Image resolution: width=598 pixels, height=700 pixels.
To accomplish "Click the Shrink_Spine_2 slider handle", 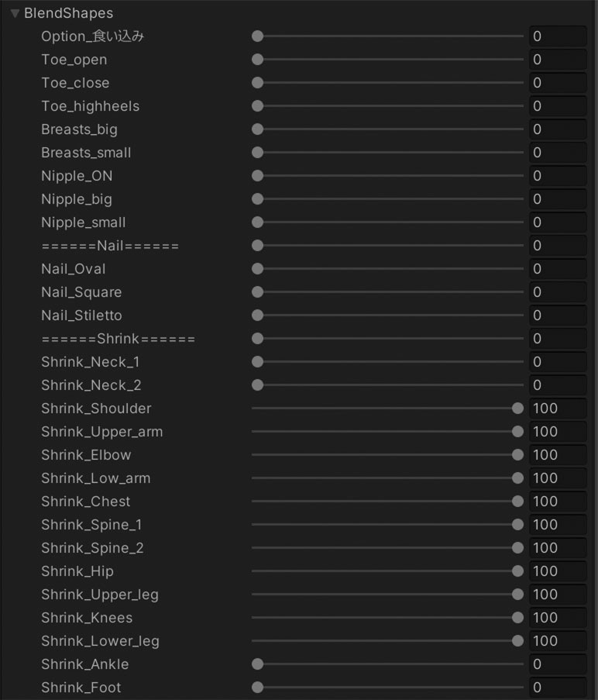I will pyautogui.click(x=517, y=548).
